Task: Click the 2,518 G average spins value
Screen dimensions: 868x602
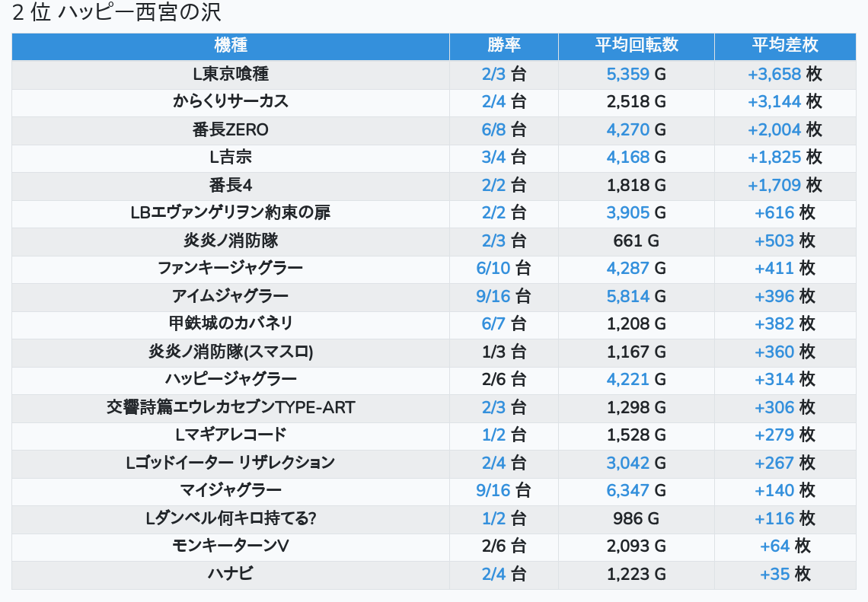Action: coord(636,102)
